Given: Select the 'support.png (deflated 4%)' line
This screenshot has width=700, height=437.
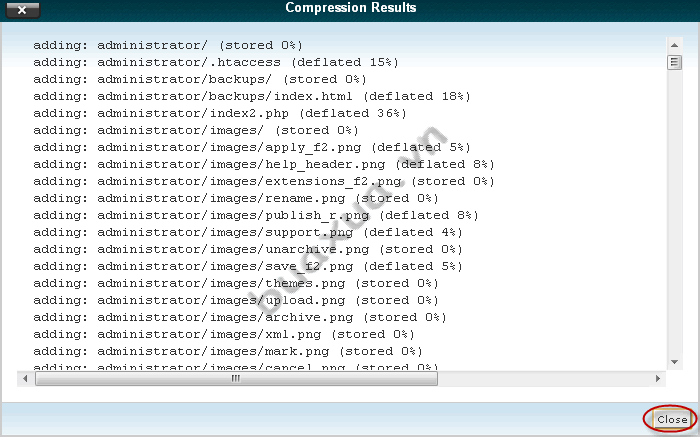Looking at the screenshot, I should tap(248, 232).
